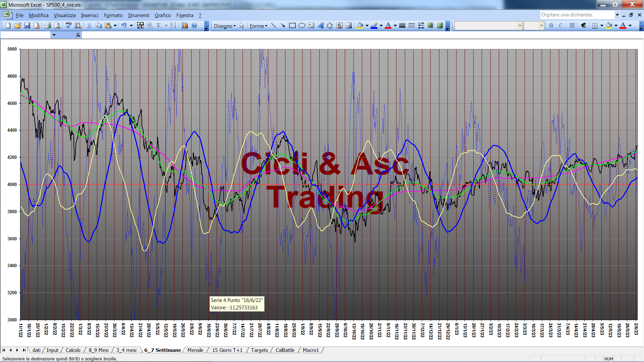Image resolution: width=644 pixels, height=362 pixels.
Task: Toggle bold G formatting button
Action: point(551,25)
